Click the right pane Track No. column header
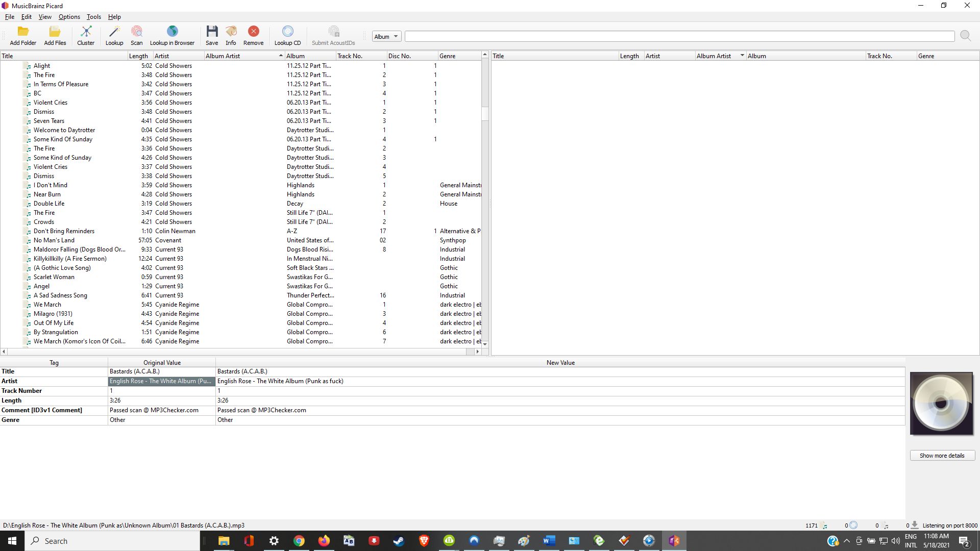The width and height of the screenshot is (980, 551). click(x=891, y=56)
